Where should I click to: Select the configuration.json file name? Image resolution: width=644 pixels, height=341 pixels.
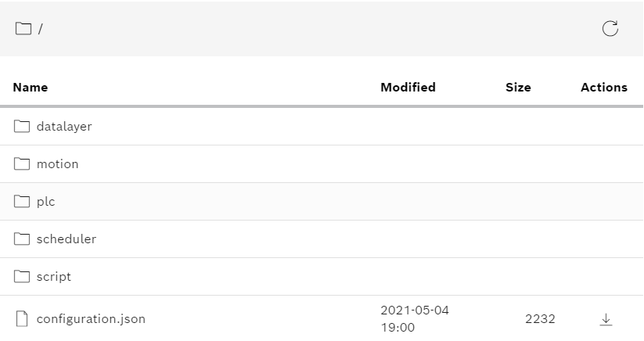[91, 318]
